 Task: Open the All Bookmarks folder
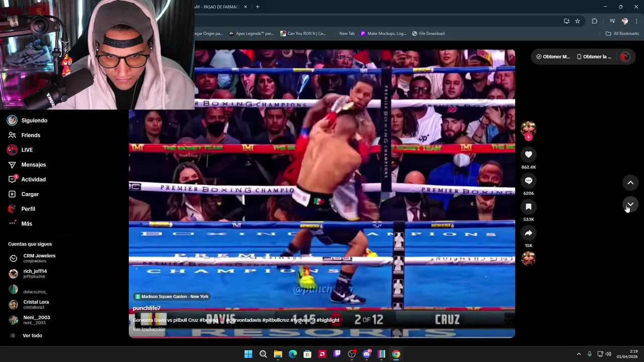622,34
